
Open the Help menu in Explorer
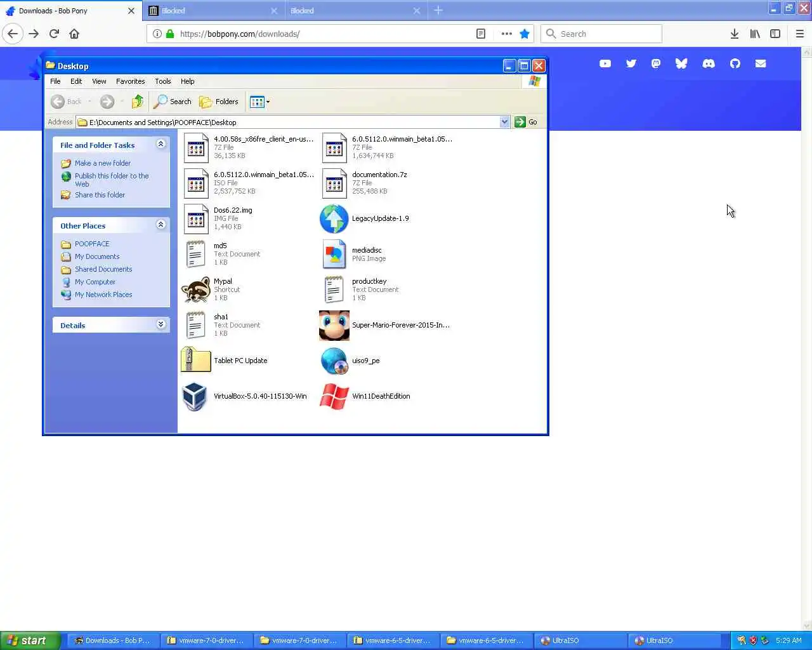coord(187,81)
